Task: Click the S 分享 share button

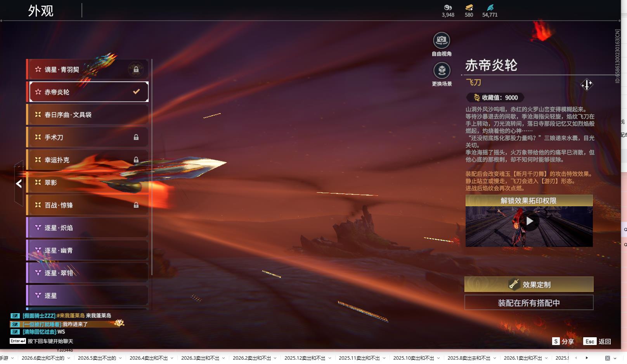Action: point(563,341)
